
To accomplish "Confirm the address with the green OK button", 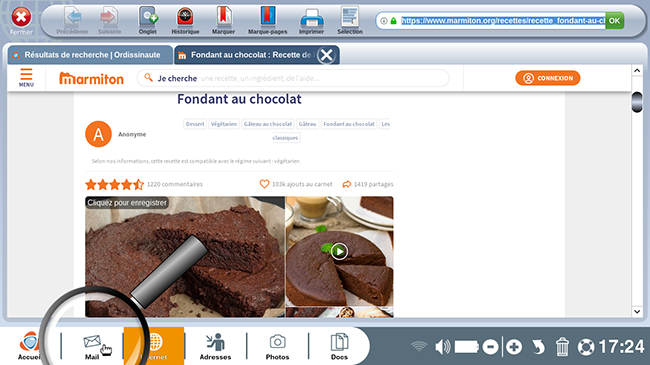I will coord(614,20).
